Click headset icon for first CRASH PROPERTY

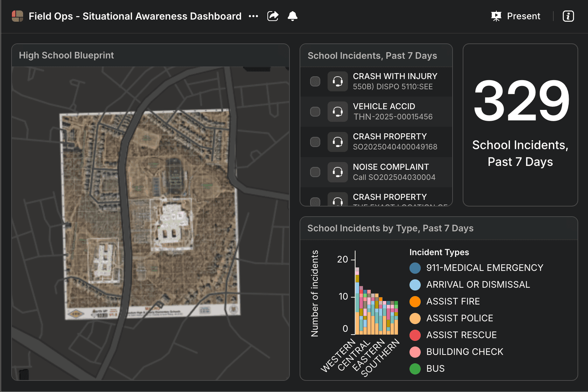[x=338, y=142]
